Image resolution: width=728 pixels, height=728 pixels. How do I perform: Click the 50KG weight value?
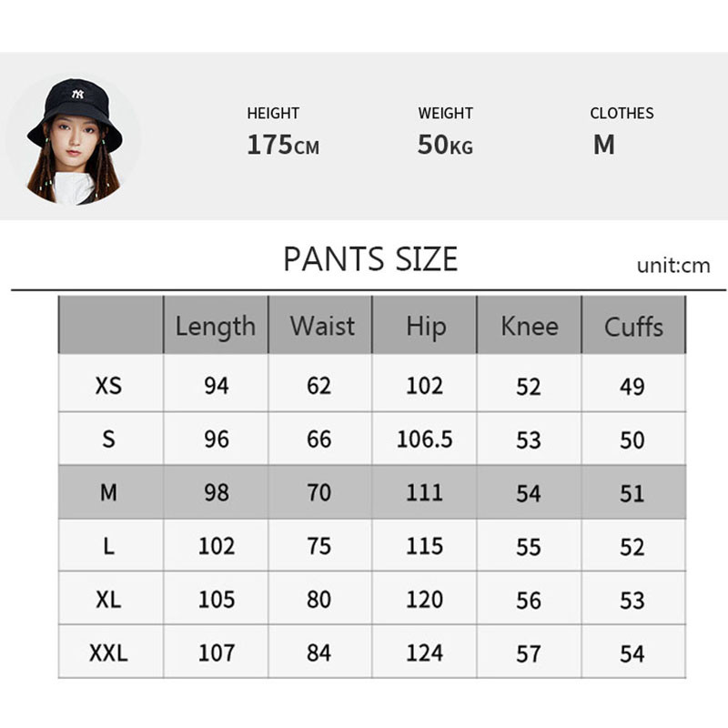[445, 145]
